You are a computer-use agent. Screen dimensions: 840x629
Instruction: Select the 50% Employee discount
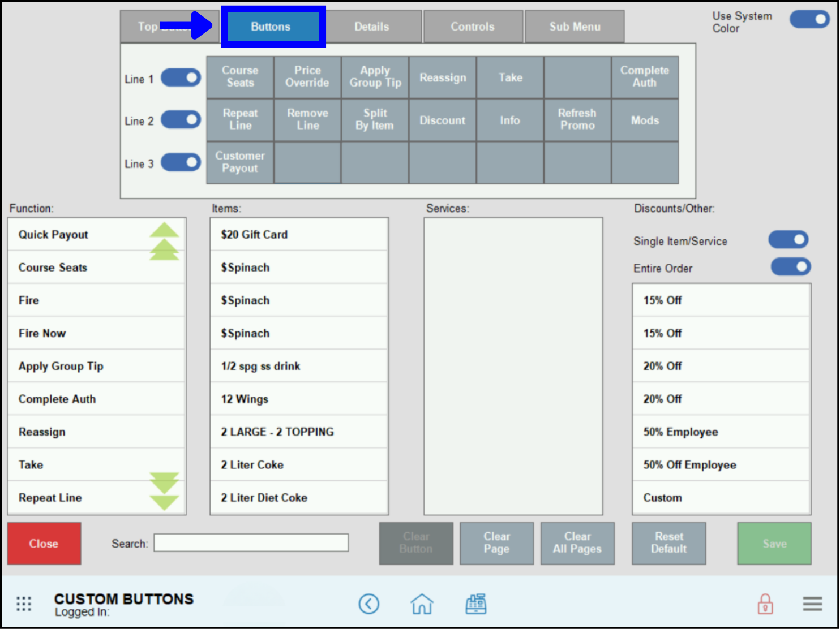coord(721,432)
